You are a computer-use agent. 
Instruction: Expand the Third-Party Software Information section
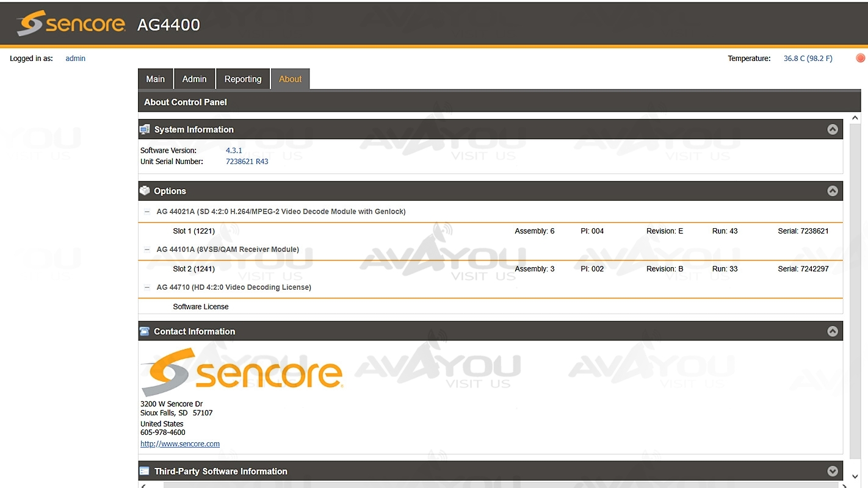click(832, 471)
